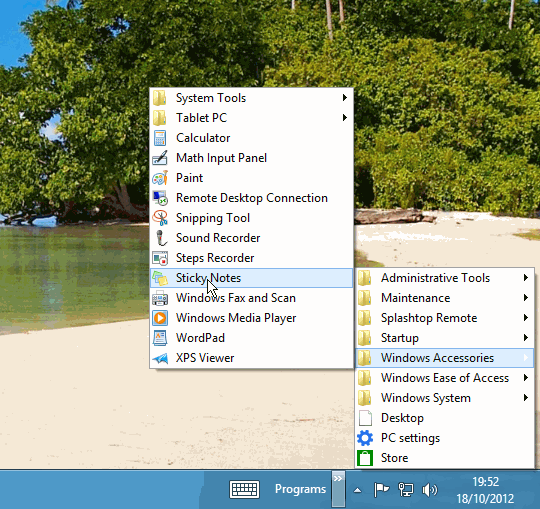Click the Steps Recorder label

click(215, 258)
